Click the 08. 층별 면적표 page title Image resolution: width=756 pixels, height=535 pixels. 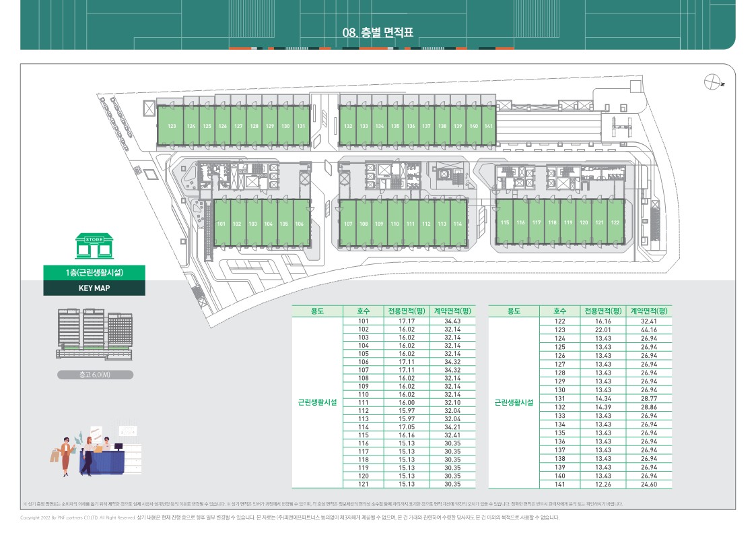(377, 32)
